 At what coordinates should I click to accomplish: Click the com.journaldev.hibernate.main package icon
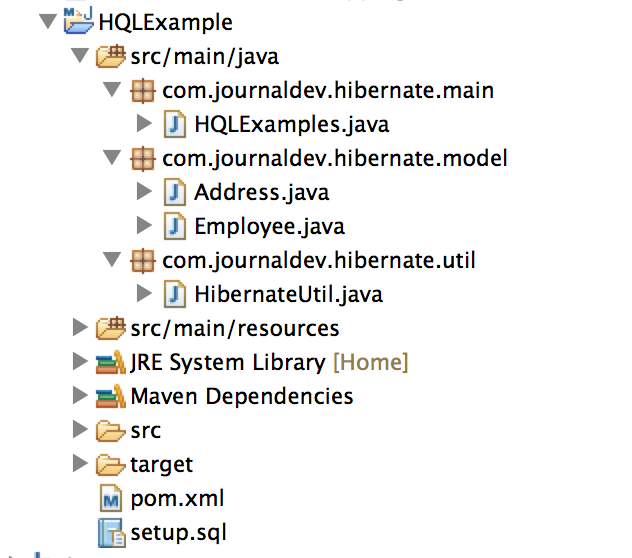pos(143,90)
